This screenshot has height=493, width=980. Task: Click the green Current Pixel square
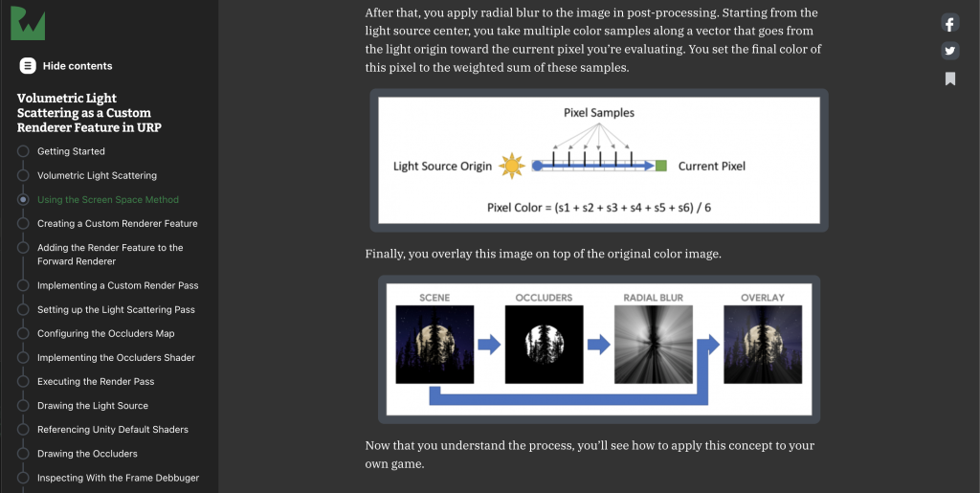661,166
